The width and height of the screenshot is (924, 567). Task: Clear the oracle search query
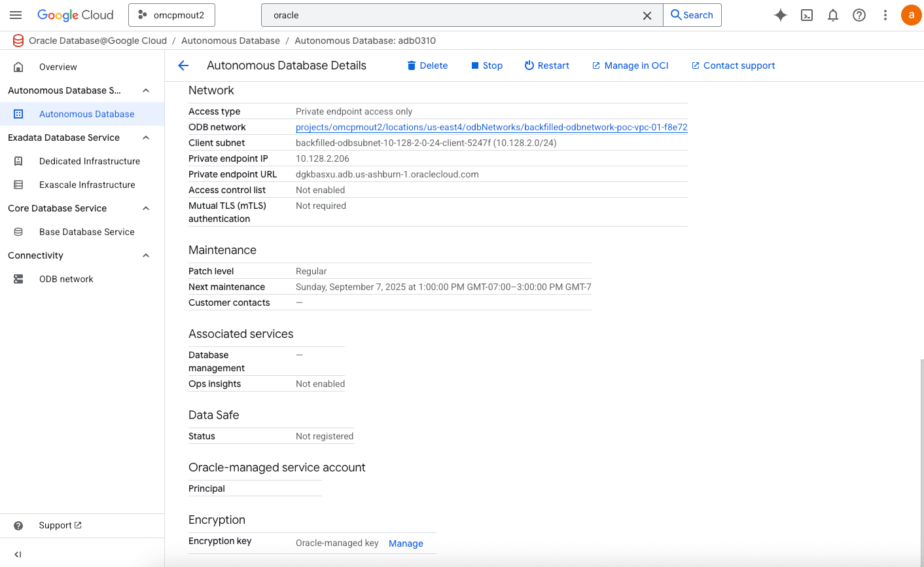[647, 15]
